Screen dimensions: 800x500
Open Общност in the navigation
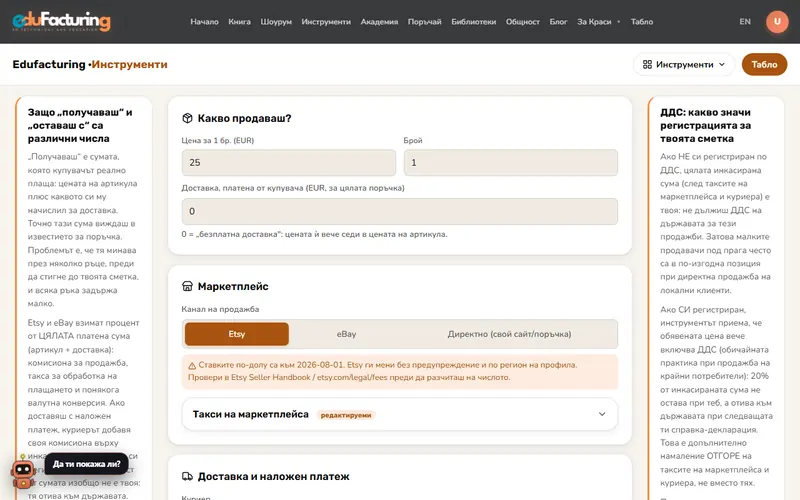click(522, 21)
